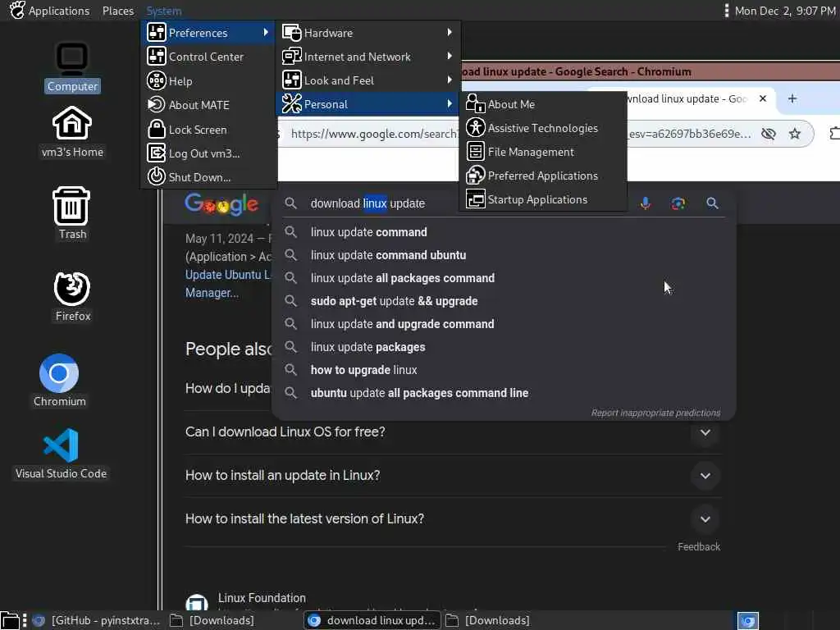Click the crossed-eye icon in address bar
The width and height of the screenshot is (840, 630).
pos(768,134)
